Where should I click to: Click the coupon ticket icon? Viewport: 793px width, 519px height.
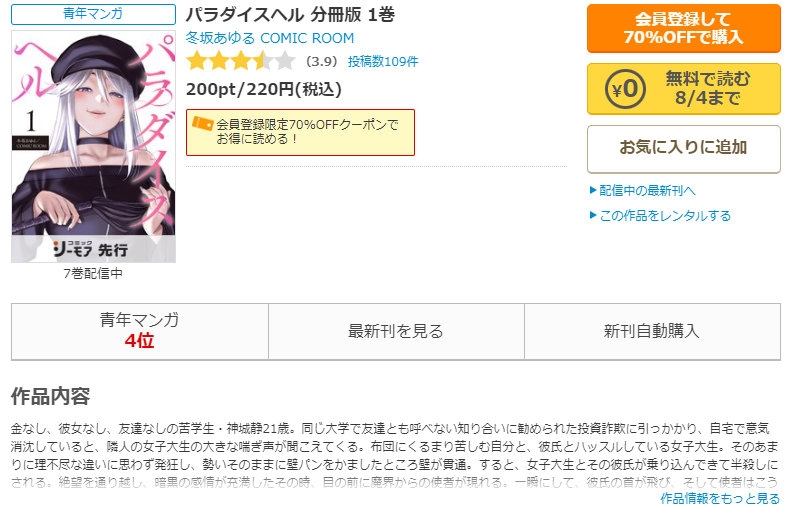[x=202, y=123]
